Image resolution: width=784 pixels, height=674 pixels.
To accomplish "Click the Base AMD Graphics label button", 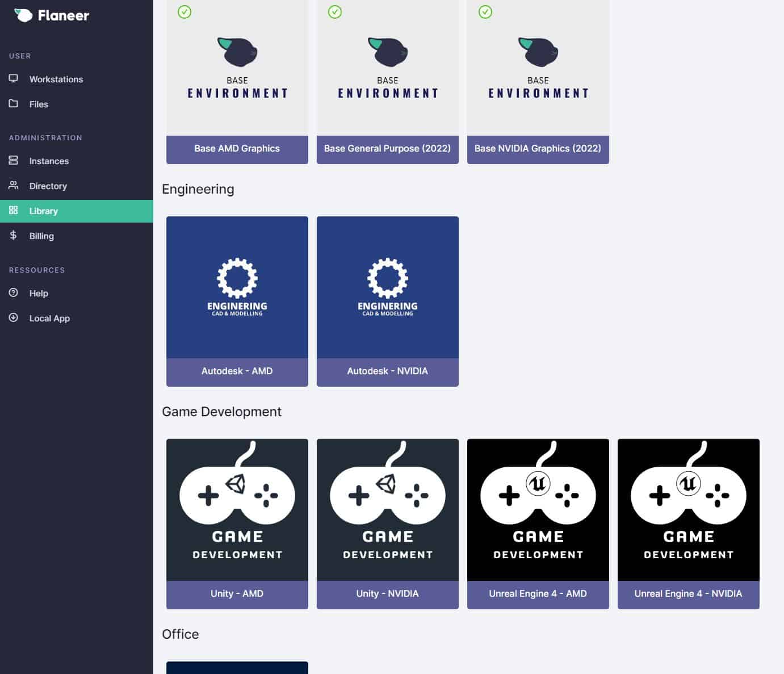I will (x=237, y=149).
